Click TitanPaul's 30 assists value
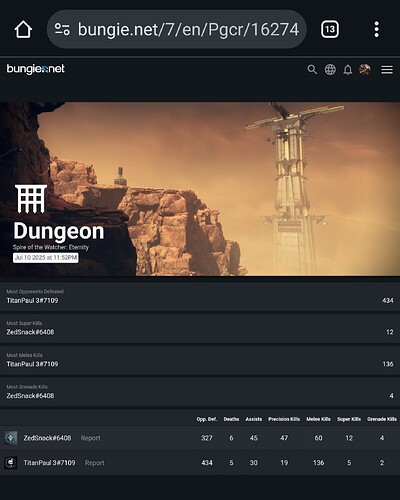Viewport: 400px width, 500px height. pyautogui.click(x=254, y=463)
